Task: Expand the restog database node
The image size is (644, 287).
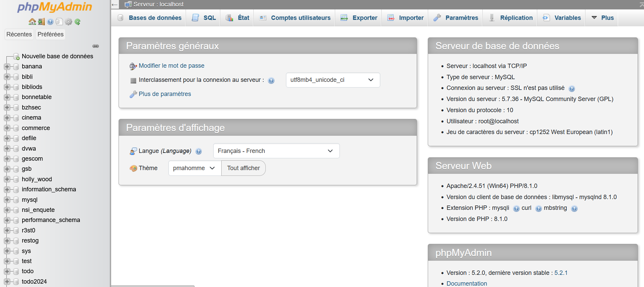Action: point(7,241)
